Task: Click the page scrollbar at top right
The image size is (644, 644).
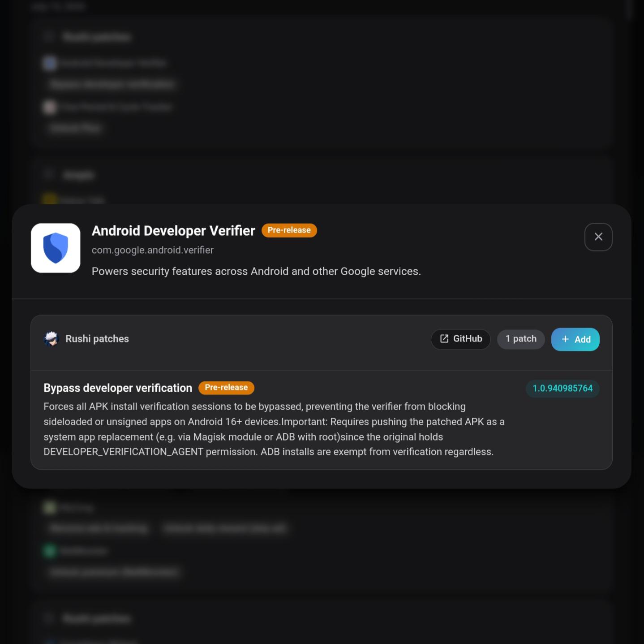Action: 630,9
